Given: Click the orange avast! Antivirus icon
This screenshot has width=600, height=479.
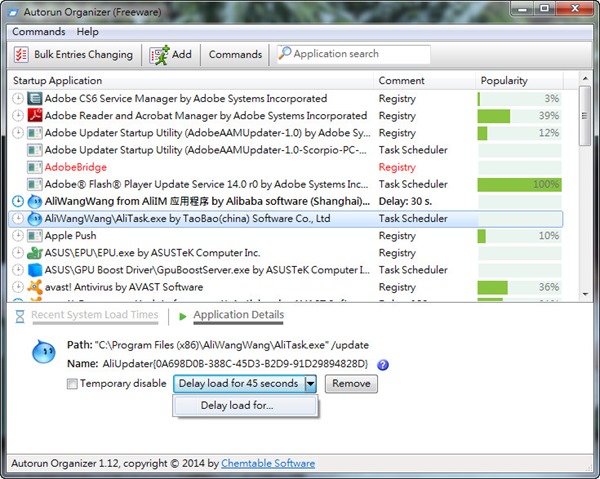Looking at the screenshot, I should (34, 287).
